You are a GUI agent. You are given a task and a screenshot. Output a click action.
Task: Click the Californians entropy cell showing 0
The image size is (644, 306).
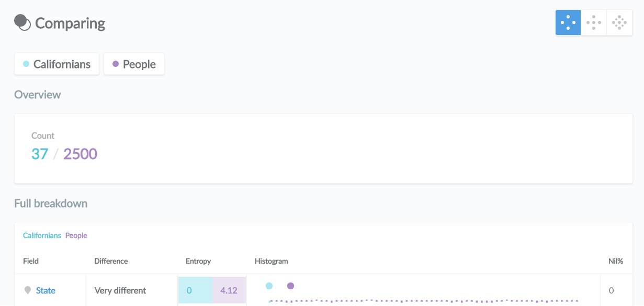pos(195,290)
